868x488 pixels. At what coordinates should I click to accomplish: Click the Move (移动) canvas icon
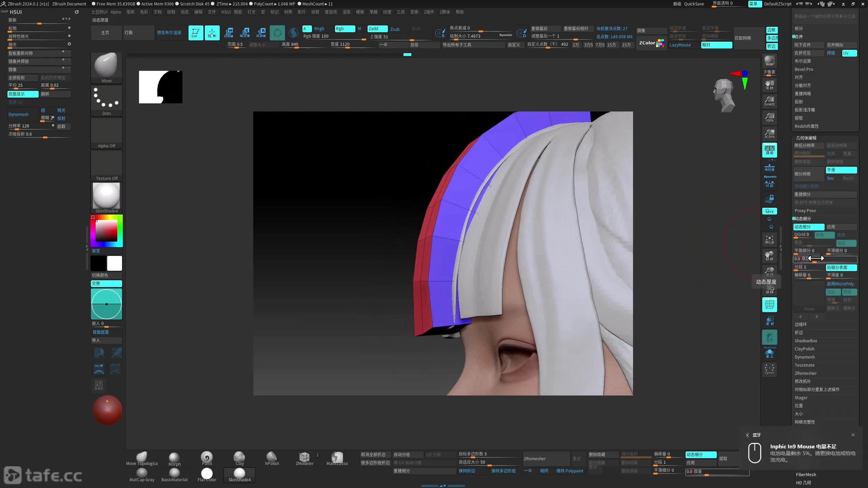(769, 256)
